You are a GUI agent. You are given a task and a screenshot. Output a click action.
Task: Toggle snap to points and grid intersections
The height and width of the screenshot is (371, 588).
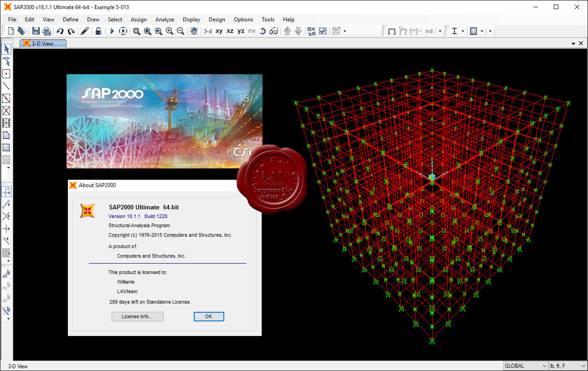pyautogui.click(x=6, y=191)
